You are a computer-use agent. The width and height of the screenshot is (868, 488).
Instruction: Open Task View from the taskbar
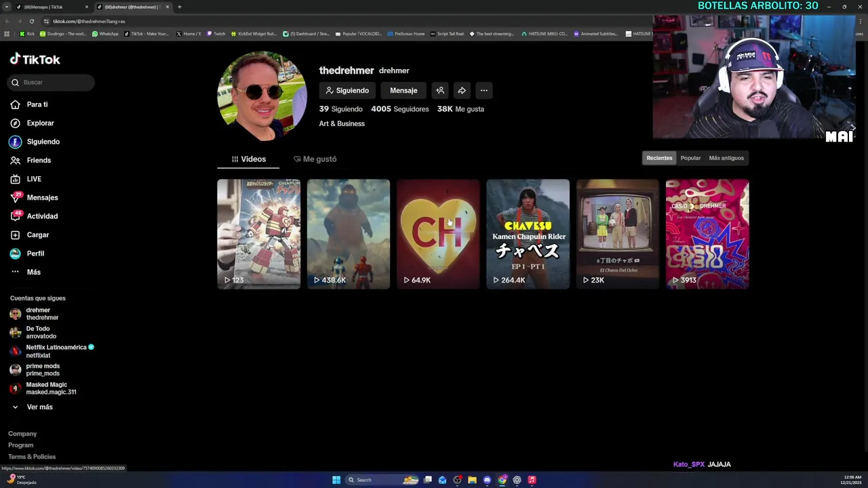pyautogui.click(x=428, y=480)
